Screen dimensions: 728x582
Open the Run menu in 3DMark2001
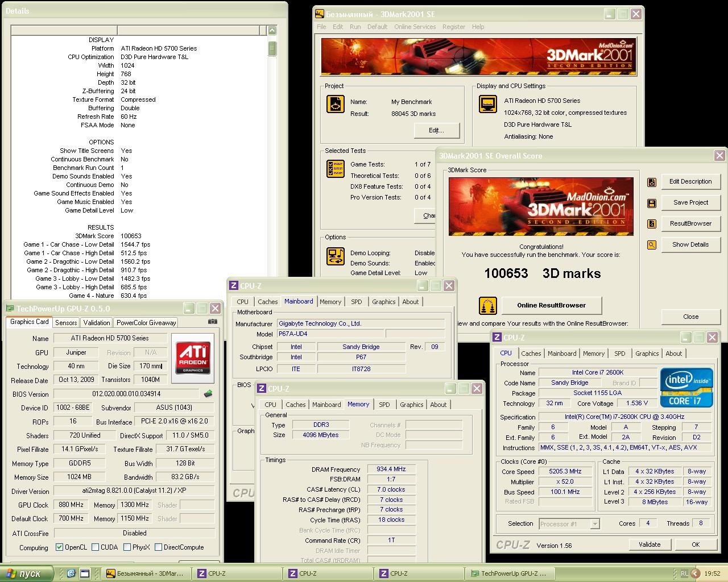click(x=355, y=27)
